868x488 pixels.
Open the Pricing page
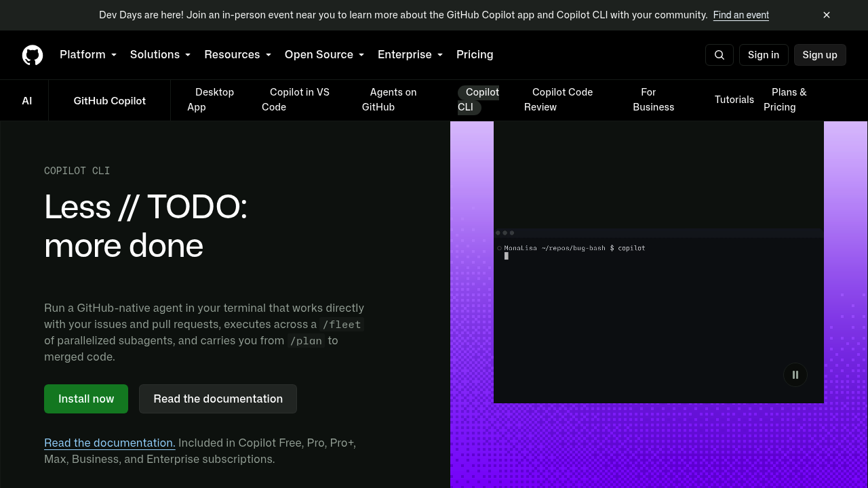(475, 55)
